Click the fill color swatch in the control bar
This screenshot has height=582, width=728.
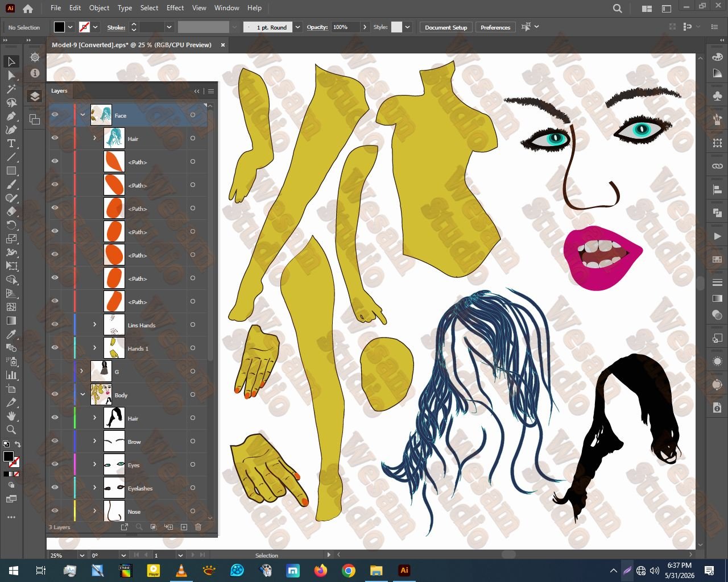click(x=59, y=27)
